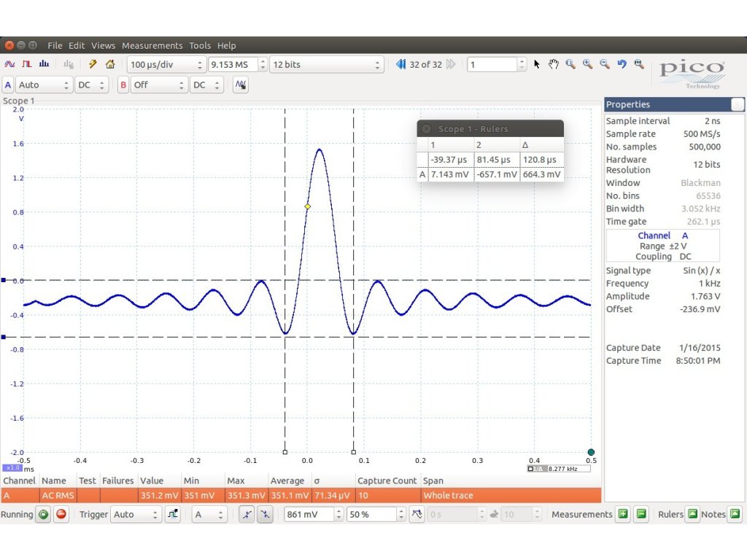Select the AC RMS measurement row

pyautogui.click(x=301, y=495)
